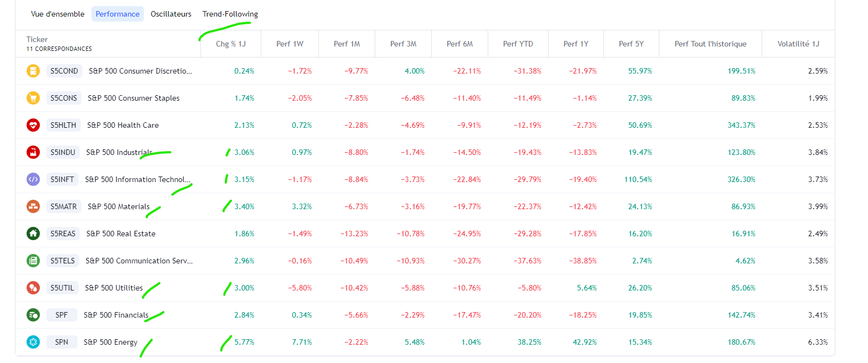Switch to the Oscillateurs tab
The height and width of the screenshot is (363, 868).
(171, 14)
